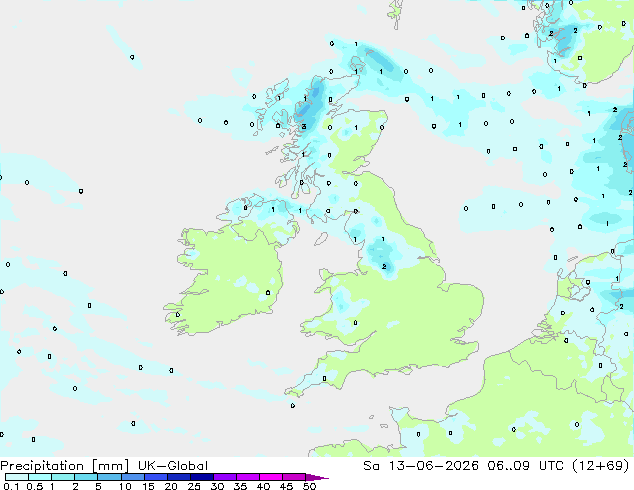Click the 'Precipitation [mm]' title text
This screenshot has height=490, width=634.
click(65, 466)
